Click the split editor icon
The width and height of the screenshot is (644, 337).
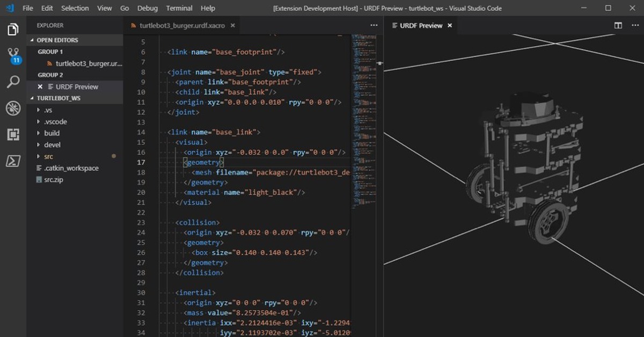[x=618, y=25]
